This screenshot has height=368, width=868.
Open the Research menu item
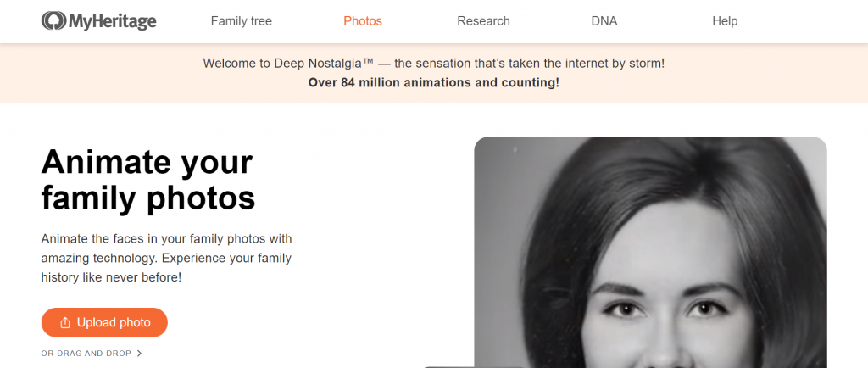[483, 21]
